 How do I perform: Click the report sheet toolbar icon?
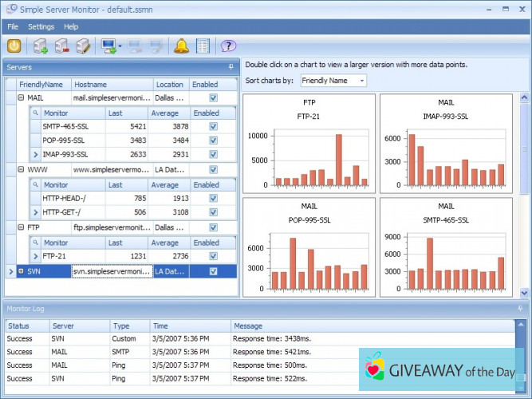(203, 46)
